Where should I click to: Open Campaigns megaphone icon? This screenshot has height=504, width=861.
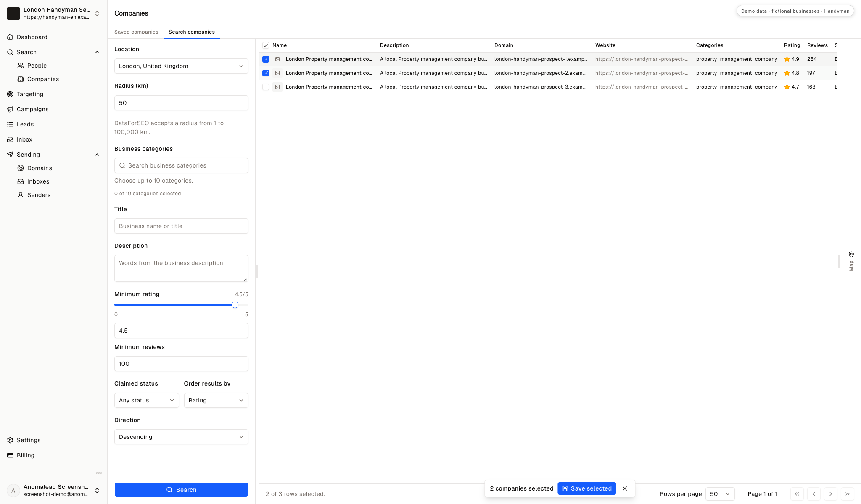click(x=10, y=109)
